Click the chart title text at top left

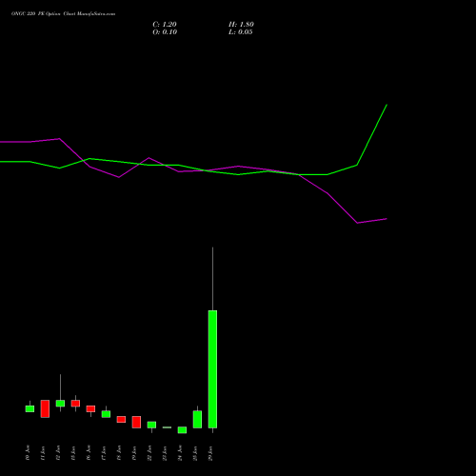[x=63, y=14]
